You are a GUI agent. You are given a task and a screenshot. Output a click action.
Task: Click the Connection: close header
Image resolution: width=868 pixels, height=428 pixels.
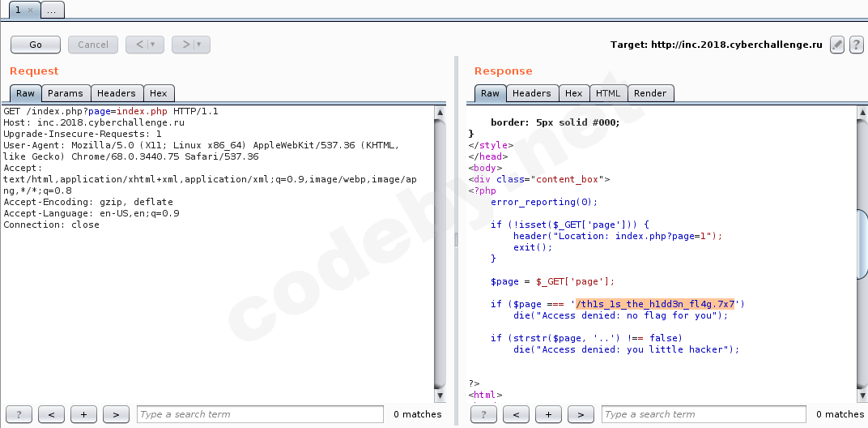[52, 225]
